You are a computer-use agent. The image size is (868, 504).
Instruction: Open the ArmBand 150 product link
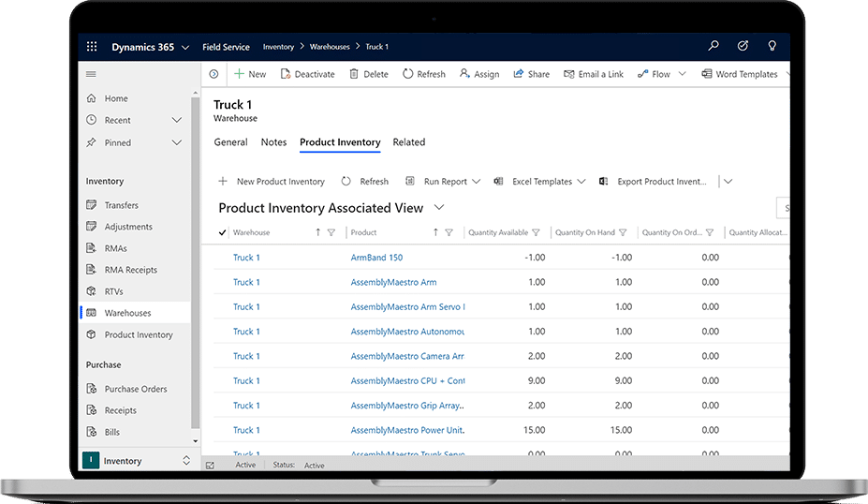[376, 258]
